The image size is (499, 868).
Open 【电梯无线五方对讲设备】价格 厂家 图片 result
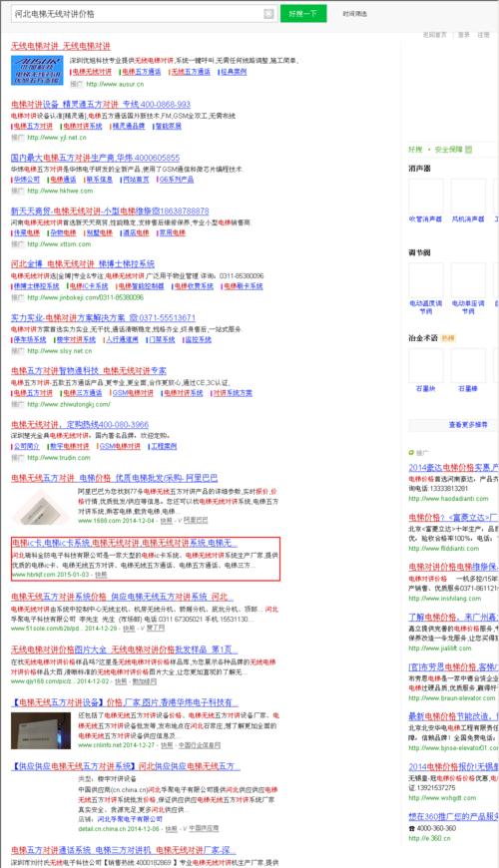coord(125,703)
